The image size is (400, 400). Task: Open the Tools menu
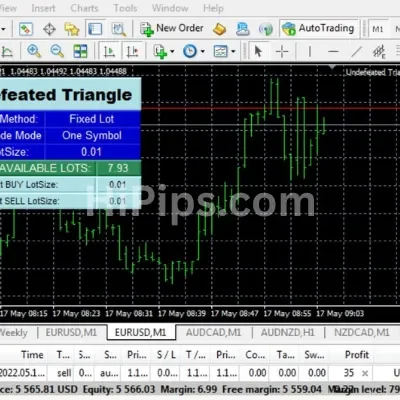tap(125, 8)
